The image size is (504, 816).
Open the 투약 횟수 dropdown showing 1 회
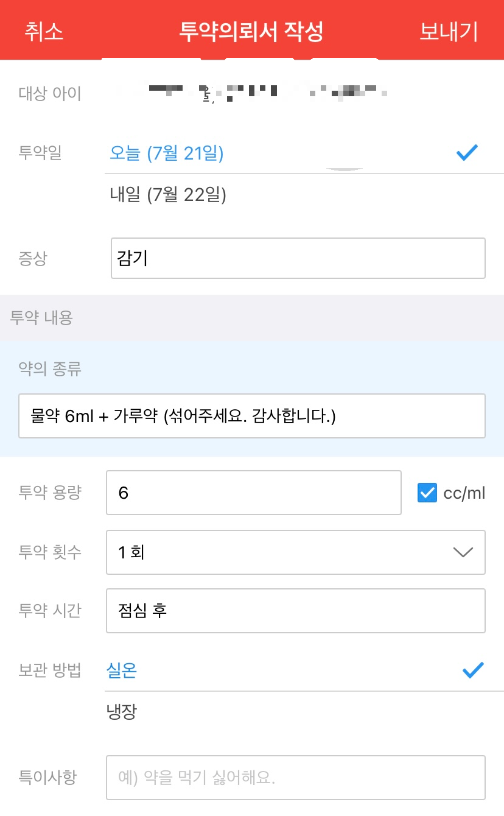(x=296, y=552)
